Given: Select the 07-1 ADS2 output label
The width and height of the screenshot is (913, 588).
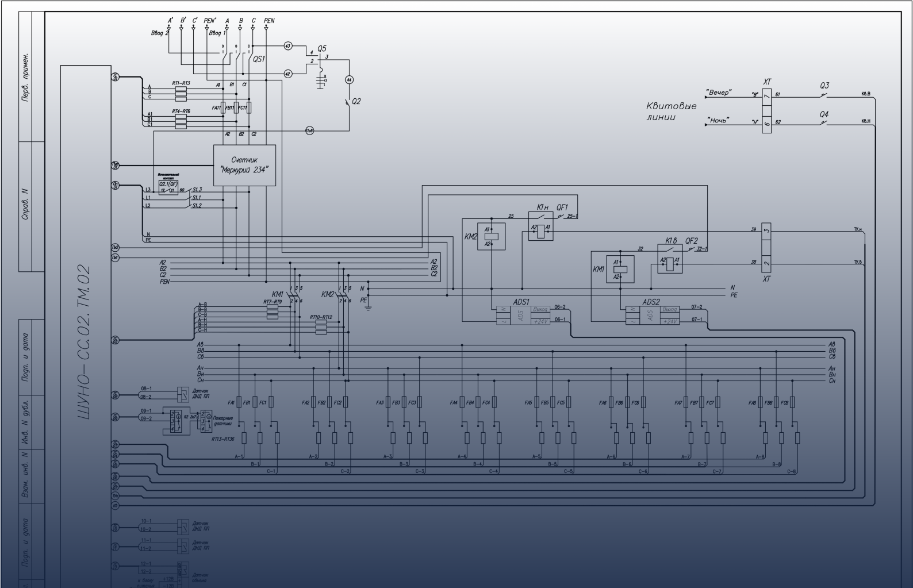Looking at the screenshot, I should [x=697, y=319].
